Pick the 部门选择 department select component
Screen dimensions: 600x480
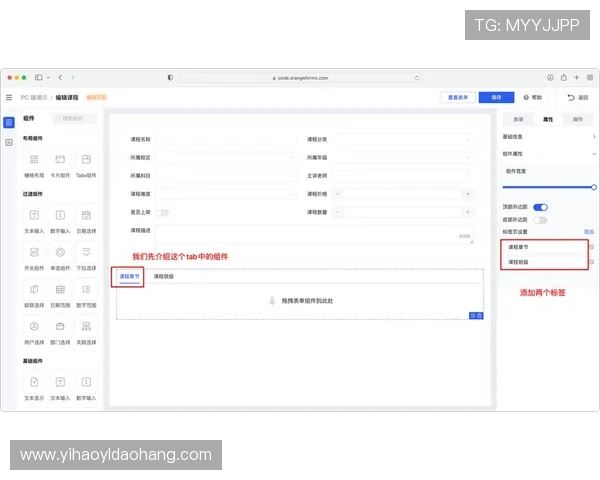[x=60, y=331]
